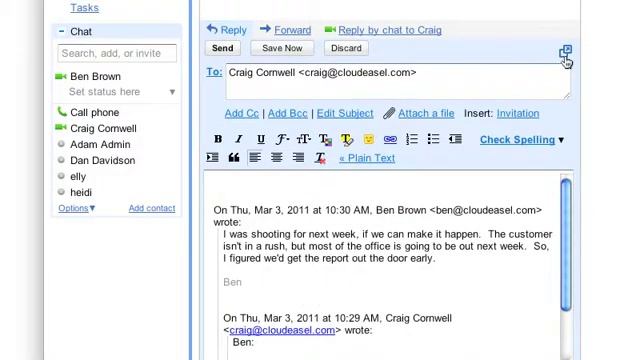This screenshot has width=640, height=360.
Task: Collapse the Chat section
Action: 61,31
